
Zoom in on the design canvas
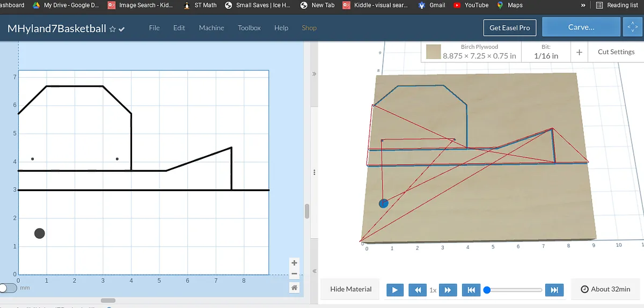[x=294, y=263]
